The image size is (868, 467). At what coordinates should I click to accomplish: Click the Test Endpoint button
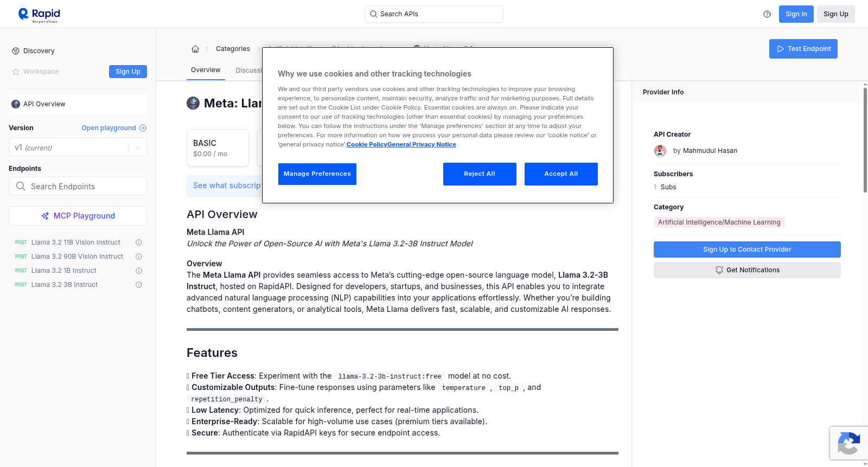pyautogui.click(x=803, y=49)
